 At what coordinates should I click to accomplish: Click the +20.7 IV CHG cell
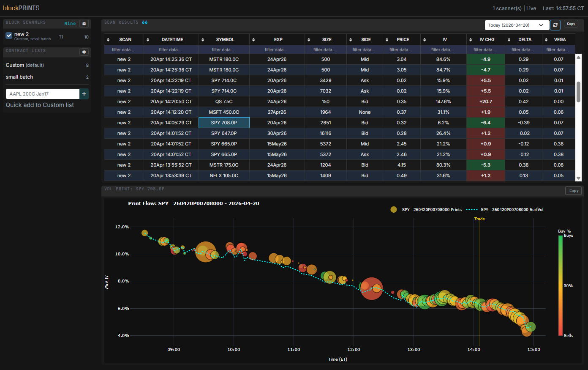486,101
